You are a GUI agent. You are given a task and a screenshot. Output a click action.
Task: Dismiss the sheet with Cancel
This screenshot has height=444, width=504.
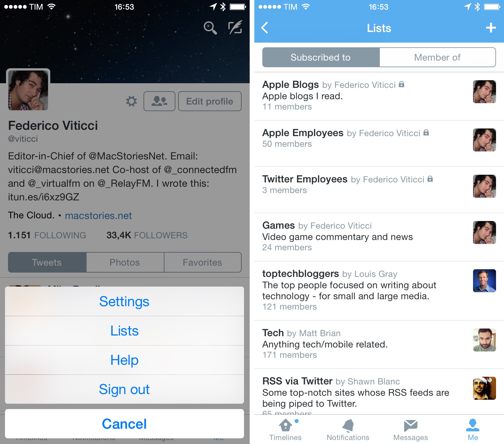click(125, 424)
